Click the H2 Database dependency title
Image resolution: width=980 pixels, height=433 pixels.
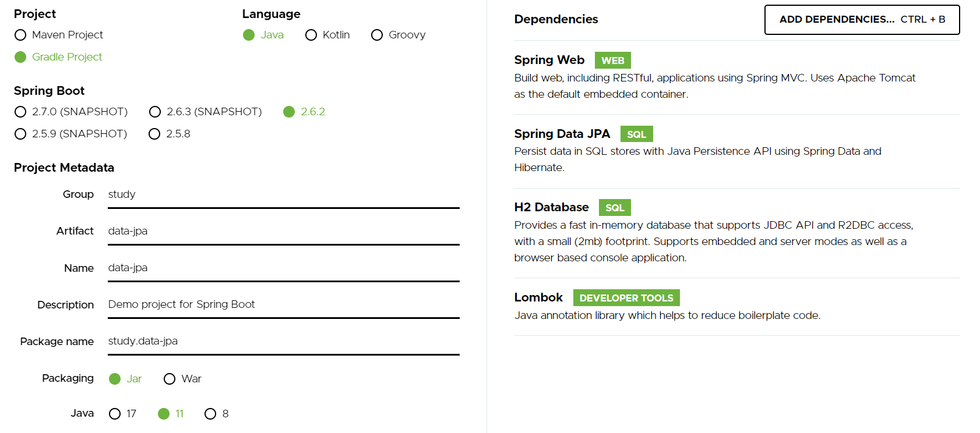[x=552, y=207]
